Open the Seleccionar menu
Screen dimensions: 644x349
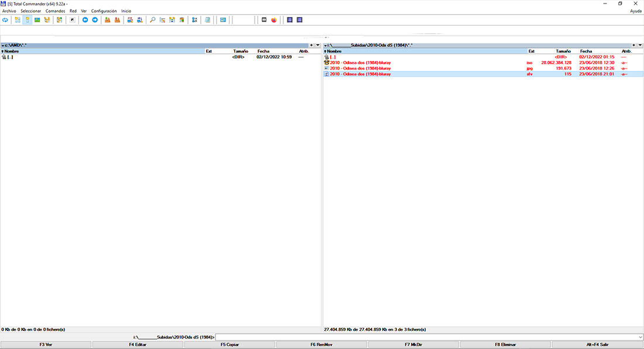[31, 11]
